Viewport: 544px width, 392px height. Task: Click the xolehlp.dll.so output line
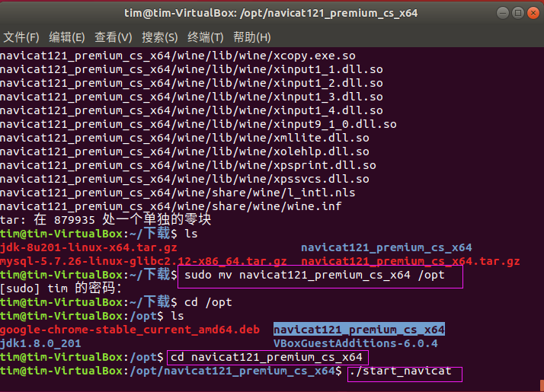pos(184,151)
